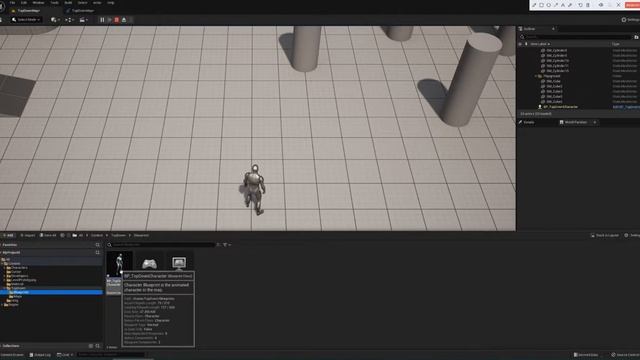Select the pencil annotation tool
The height and width of the screenshot is (360, 640).
click(x=534, y=5)
